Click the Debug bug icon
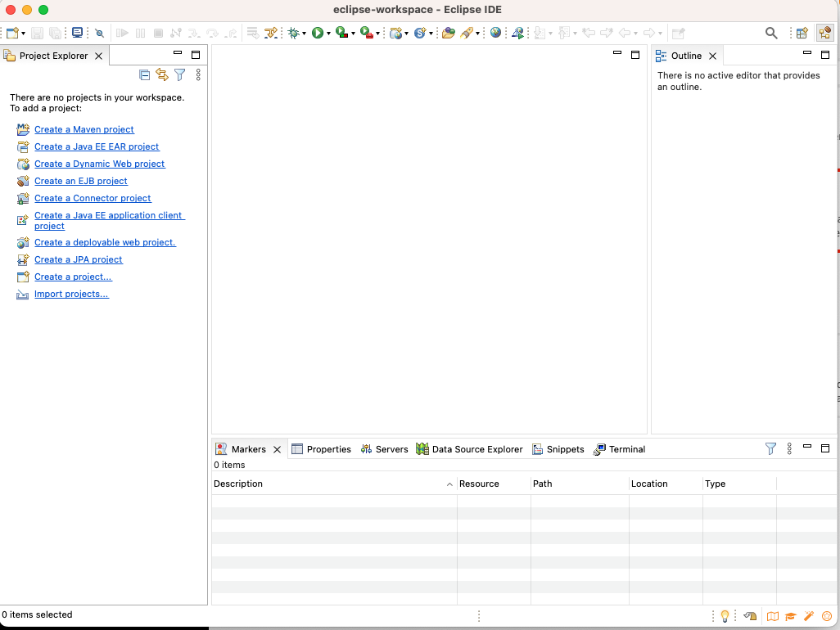This screenshot has width=840, height=630. click(293, 34)
